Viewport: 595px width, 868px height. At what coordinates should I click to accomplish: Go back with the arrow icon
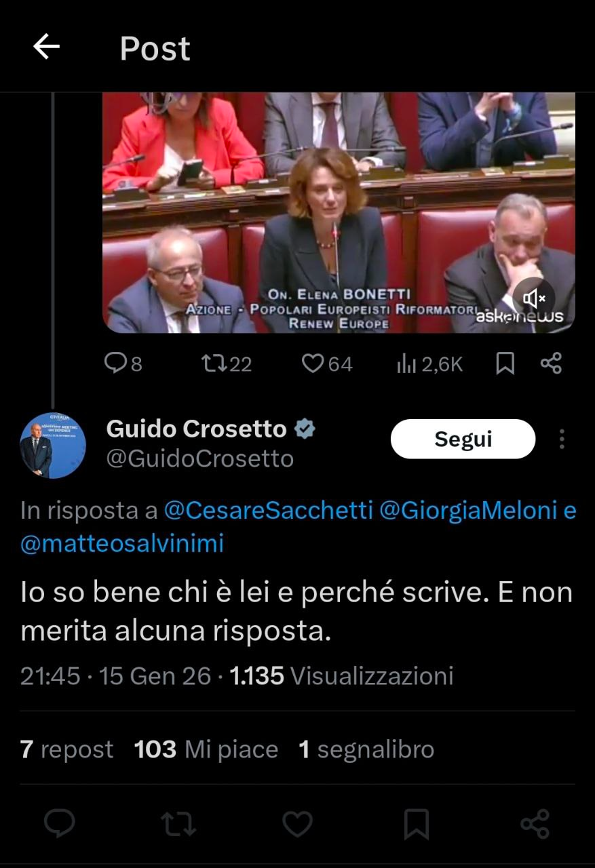point(46,47)
